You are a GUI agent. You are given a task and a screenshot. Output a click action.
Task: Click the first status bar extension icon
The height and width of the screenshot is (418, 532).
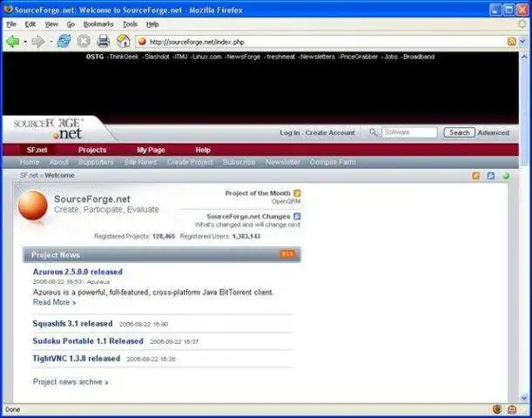tap(497, 409)
